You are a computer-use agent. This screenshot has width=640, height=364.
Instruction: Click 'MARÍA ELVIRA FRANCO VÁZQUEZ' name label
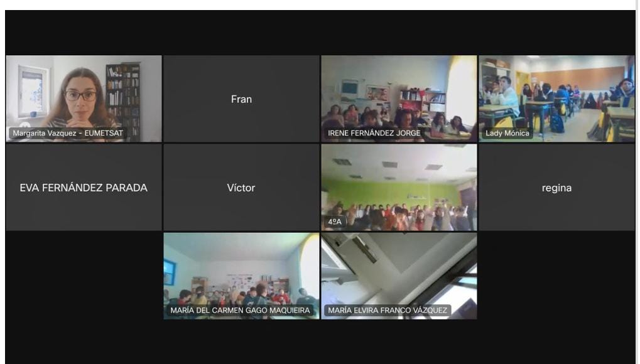(x=388, y=310)
